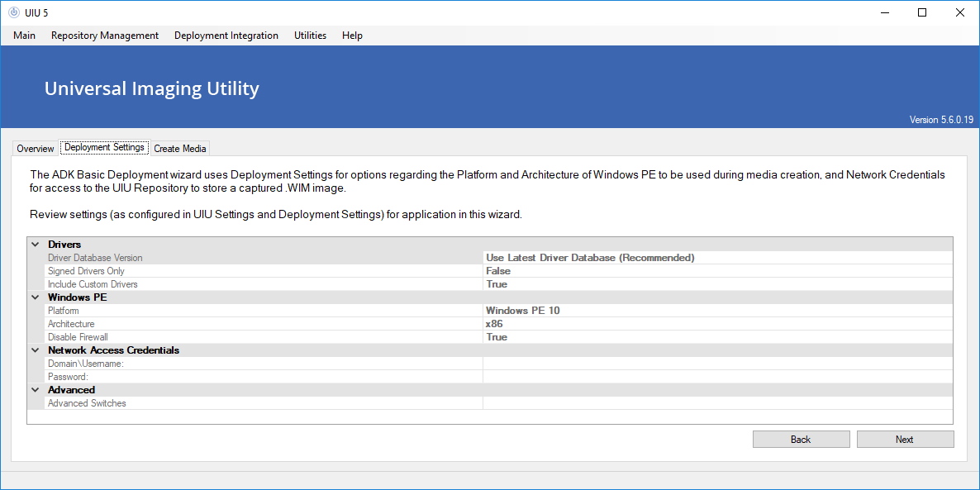Screen dimensions: 980x490
Task: Click the Next button
Action: (x=905, y=440)
